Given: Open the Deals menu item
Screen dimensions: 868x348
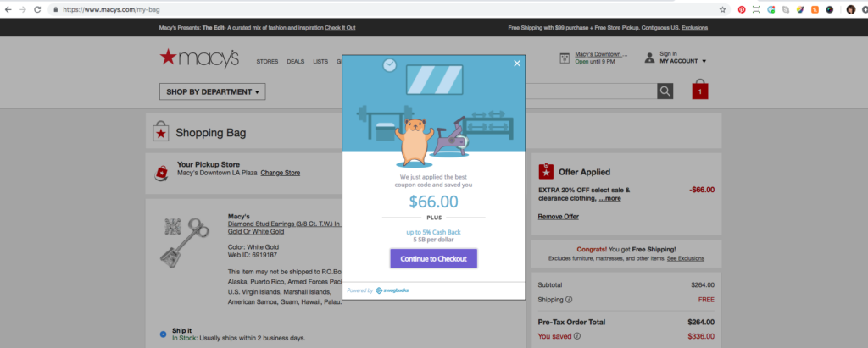Looking at the screenshot, I should point(296,62).
